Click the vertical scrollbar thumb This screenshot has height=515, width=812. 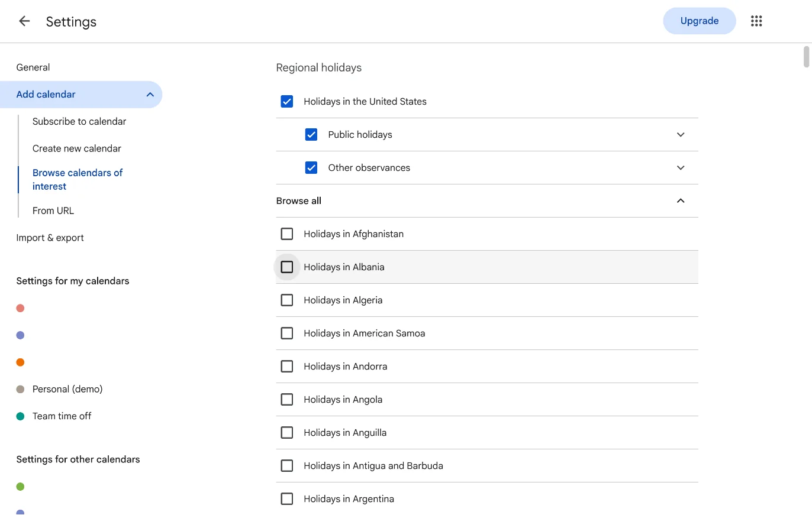tap(806, 57)
